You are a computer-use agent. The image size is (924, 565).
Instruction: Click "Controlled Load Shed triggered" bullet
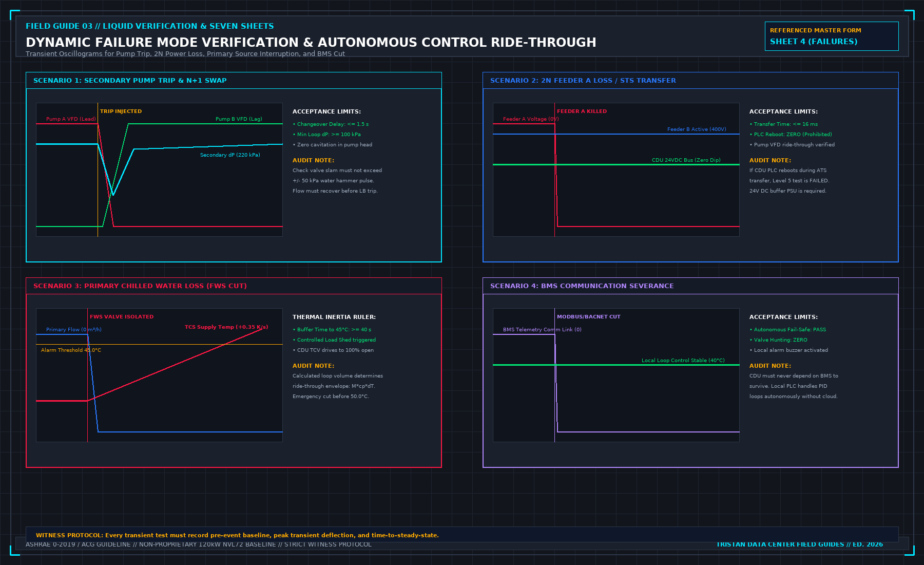(334, 340)
